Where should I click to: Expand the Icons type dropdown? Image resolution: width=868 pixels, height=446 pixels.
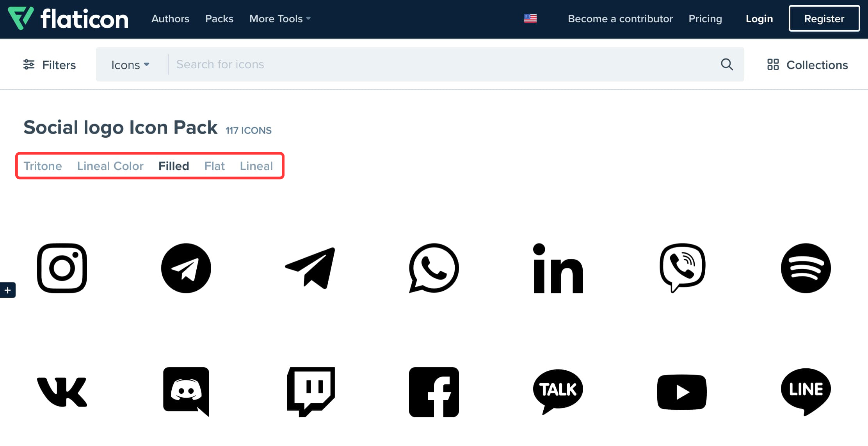click(x=130, y=65)
